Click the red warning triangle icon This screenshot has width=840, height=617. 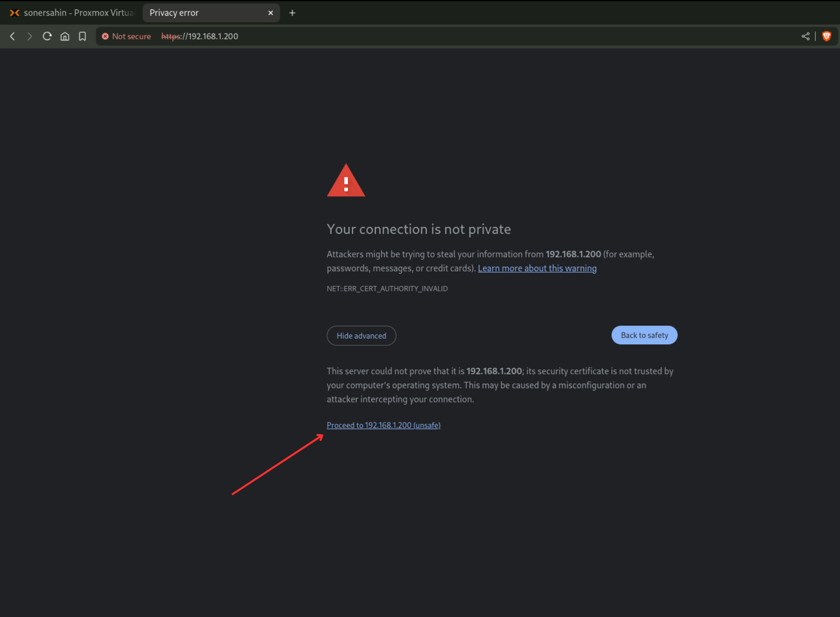pyautogui.click(x=346, y=181)
